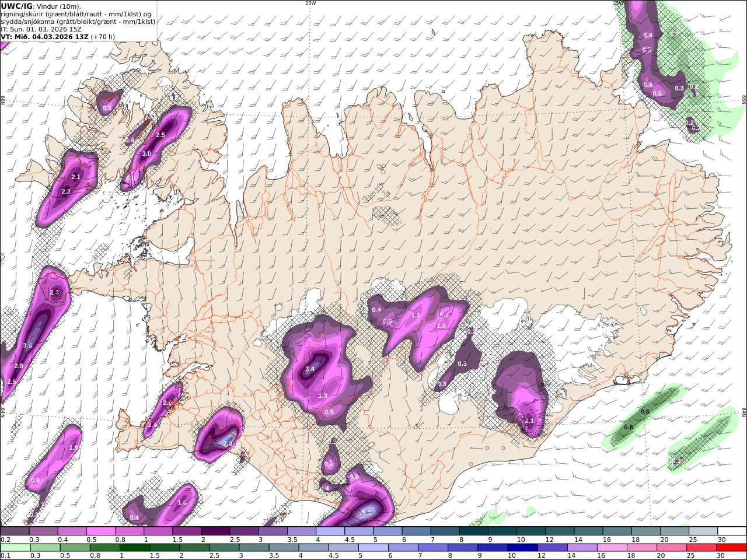Click the palest green 0.1 swatch on the rain scale
747x560 pixels.
tap(15, 547)
